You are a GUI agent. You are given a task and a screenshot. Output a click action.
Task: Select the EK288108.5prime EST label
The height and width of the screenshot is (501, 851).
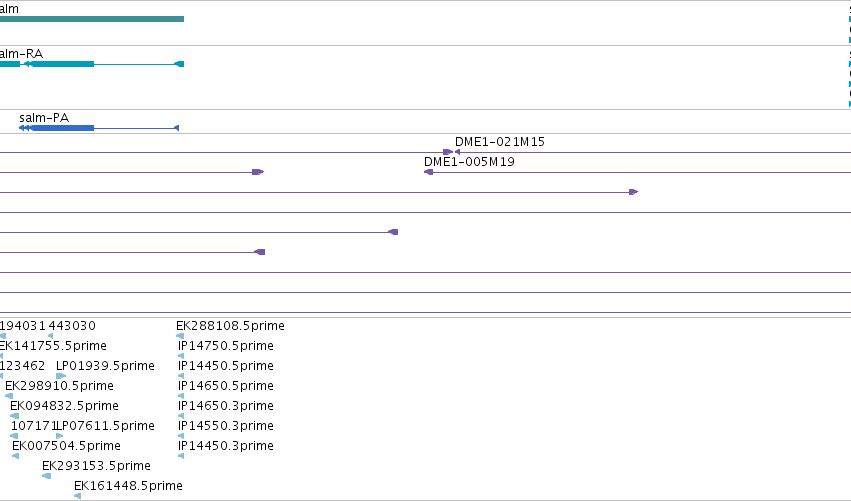[x=230, y=326]
